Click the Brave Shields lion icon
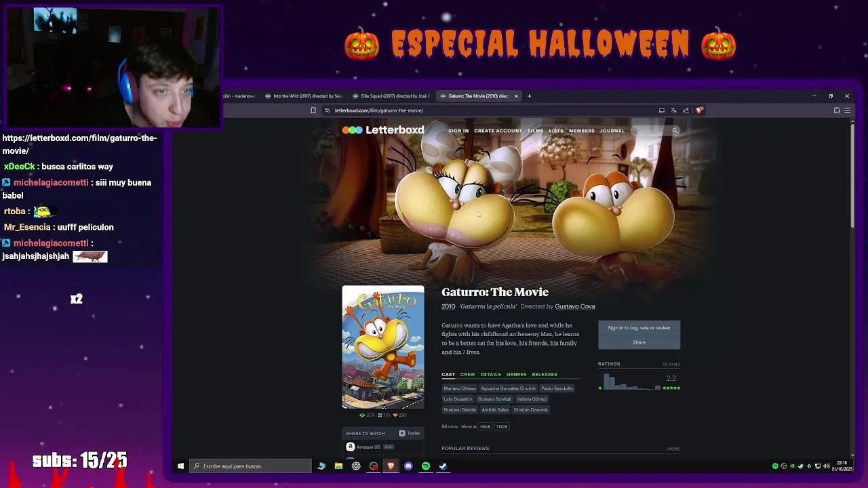 (699, 110)
